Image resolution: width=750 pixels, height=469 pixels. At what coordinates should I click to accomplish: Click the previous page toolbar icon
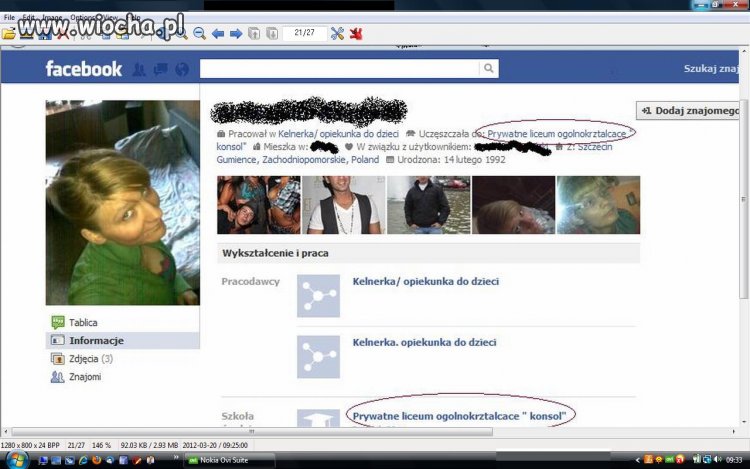(x=254, y=33)
